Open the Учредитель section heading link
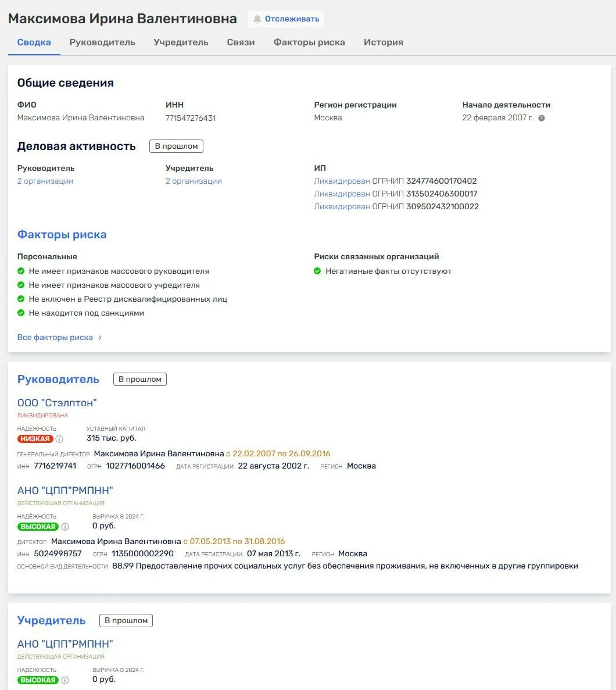This screenshot has height=690, width=616. click(x=52, y=620)
